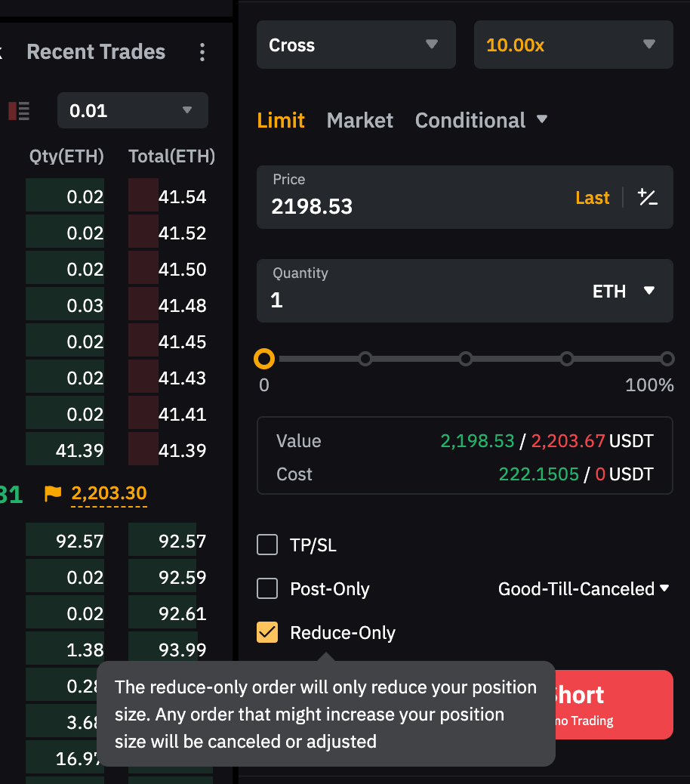
Task: Click the 2,203.30 mark price link
Action: (109, 494)
